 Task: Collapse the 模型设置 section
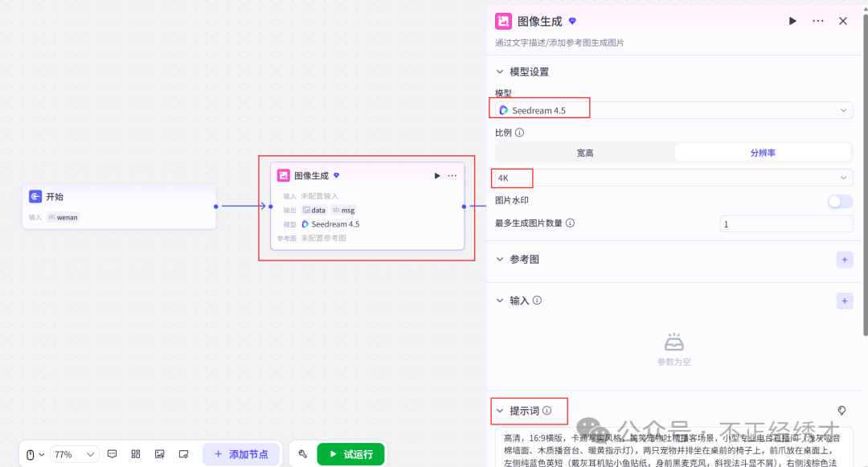pyautogui.click(x=499, y=71)
